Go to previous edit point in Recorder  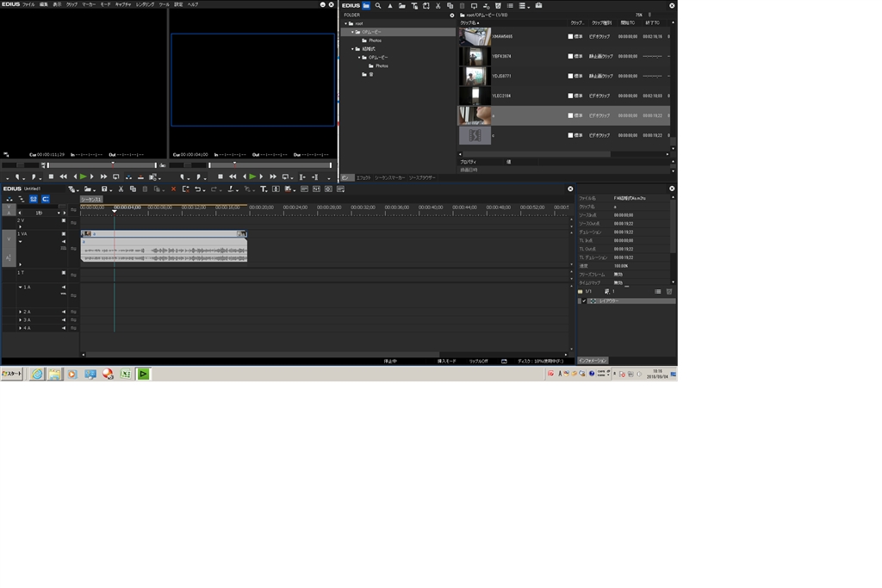pyautogui.click(x=302, y=176)
